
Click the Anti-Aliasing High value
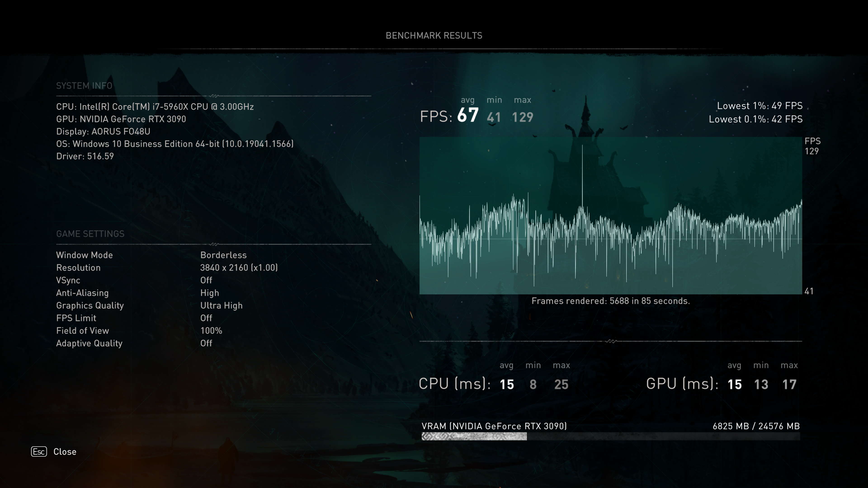click(x=210, y=293)
